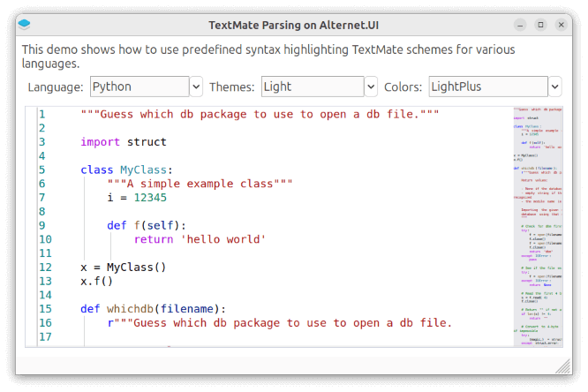Click 'x.f()' on line 13
The image size is (588, 392).
coord(96,281)
